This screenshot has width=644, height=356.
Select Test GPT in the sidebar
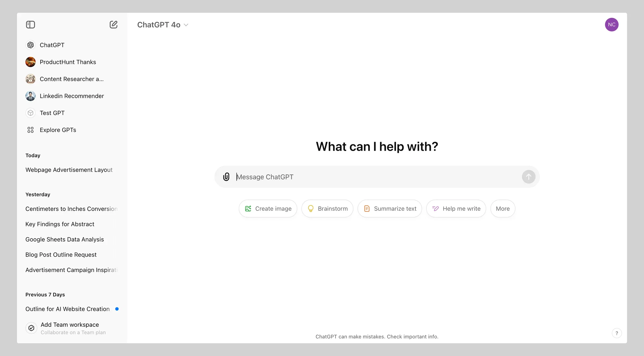[x=52, y=113]
